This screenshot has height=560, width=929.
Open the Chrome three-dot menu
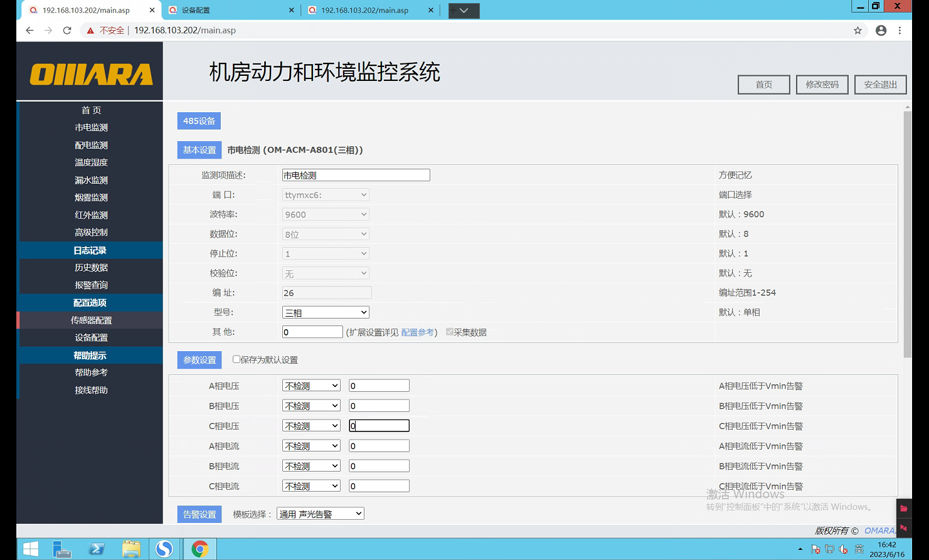(x=900, y=30)
